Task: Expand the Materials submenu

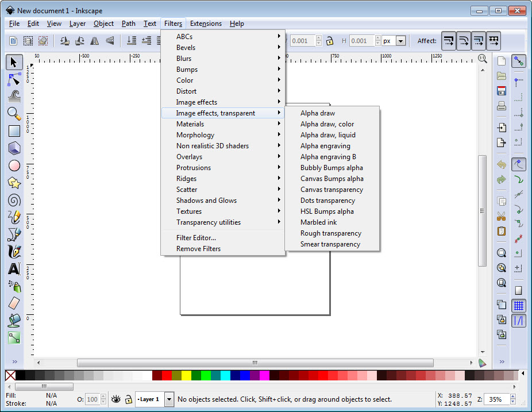Action: pos(223,124)
